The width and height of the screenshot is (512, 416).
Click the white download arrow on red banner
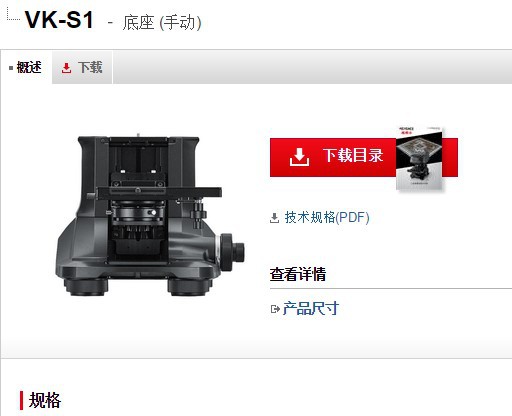click(x=299, y=157)
